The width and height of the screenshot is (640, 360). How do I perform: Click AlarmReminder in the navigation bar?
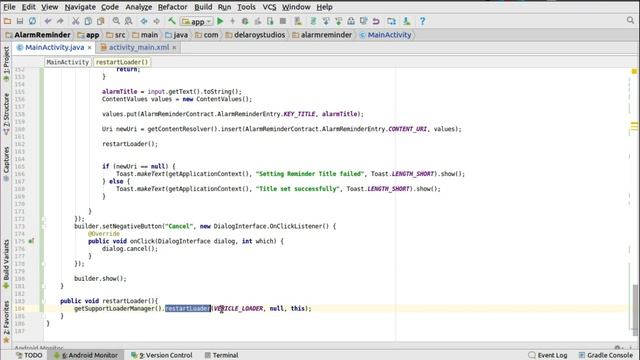pyautogui.click(x=38, y=35)
